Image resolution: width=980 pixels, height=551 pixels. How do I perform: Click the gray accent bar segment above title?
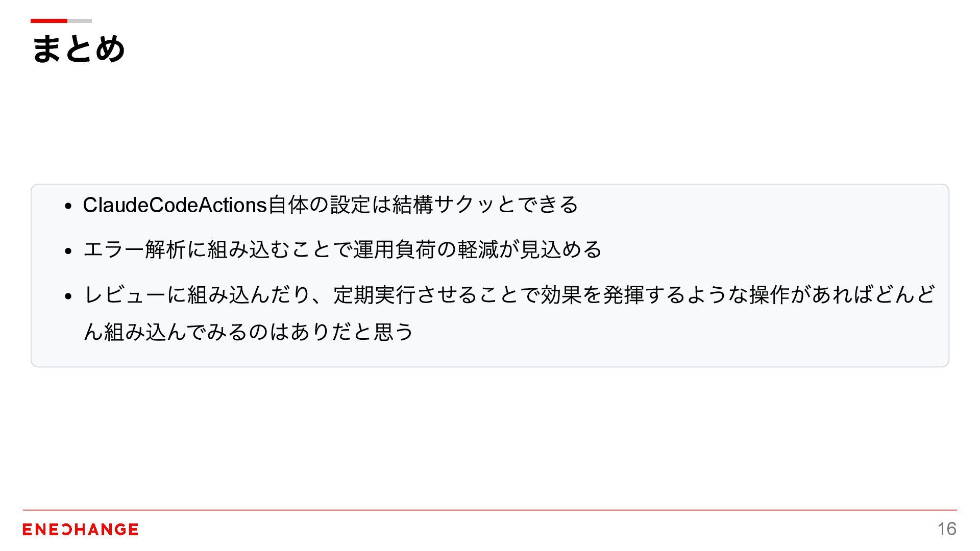(x=80, y=21)
